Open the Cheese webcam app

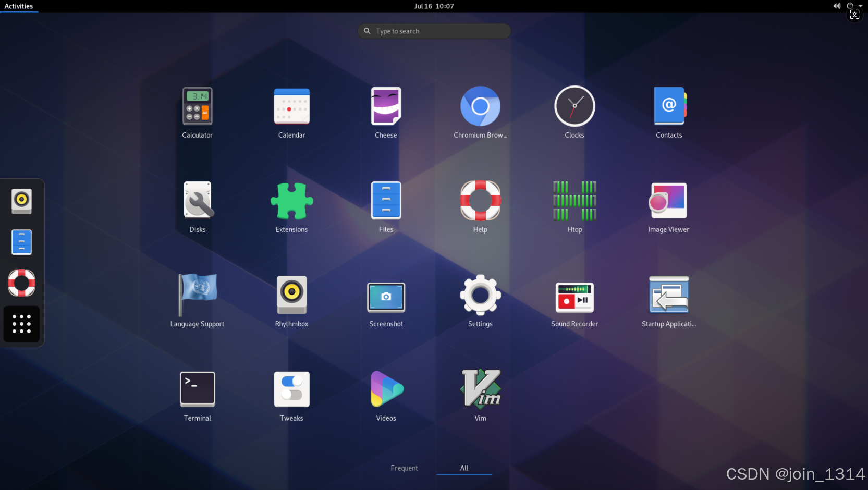tap(386, 106)
